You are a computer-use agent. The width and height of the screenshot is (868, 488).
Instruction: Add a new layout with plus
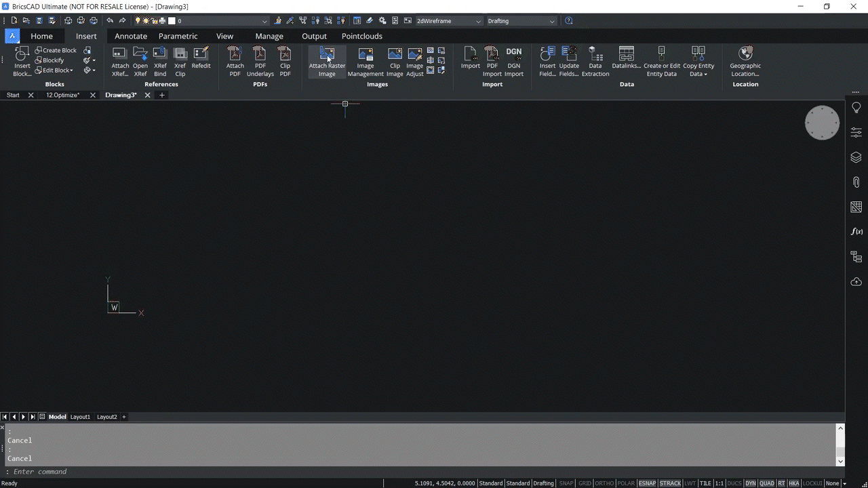coord(123,417)
